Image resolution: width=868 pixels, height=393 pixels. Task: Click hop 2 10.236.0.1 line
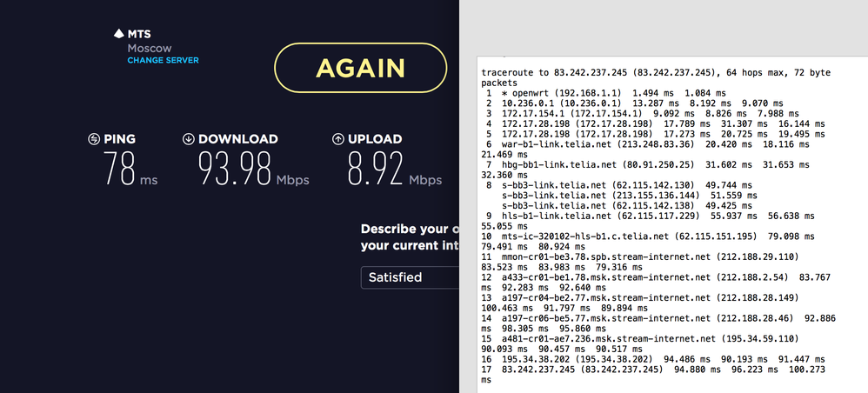(632, 103)
